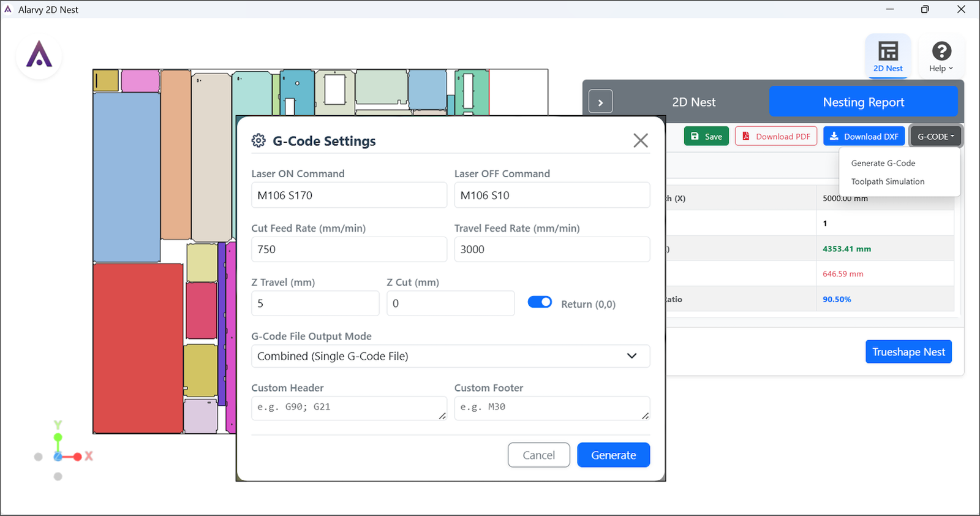Choose Toolpath Simulation from the menu
Screen dimensions: 980x516
(x=888, y=181)
